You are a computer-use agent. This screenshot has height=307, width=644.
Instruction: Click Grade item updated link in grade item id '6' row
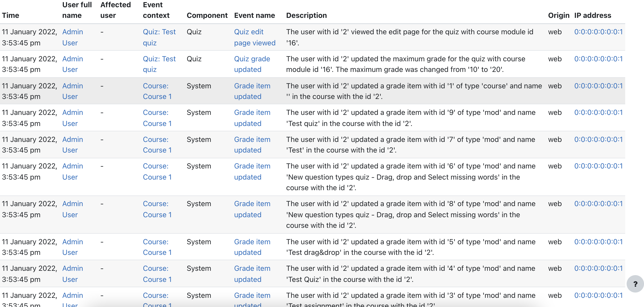(x=252, y=172)
